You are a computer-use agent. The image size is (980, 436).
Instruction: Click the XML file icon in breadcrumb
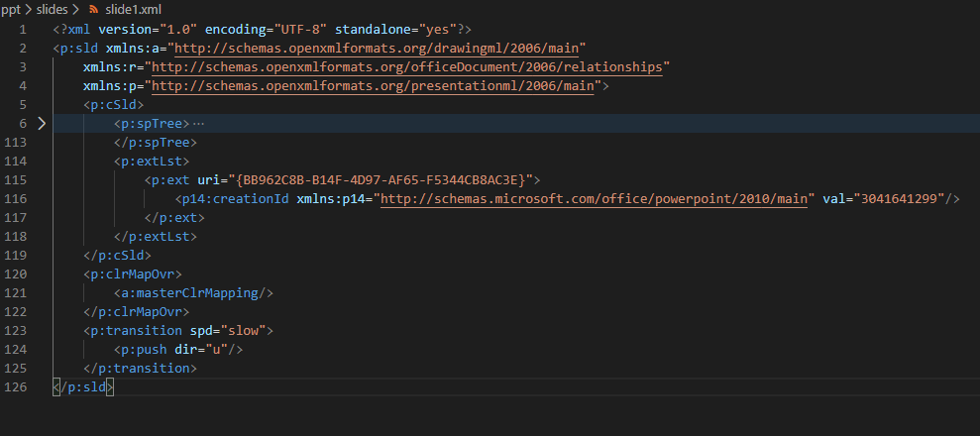94,9
